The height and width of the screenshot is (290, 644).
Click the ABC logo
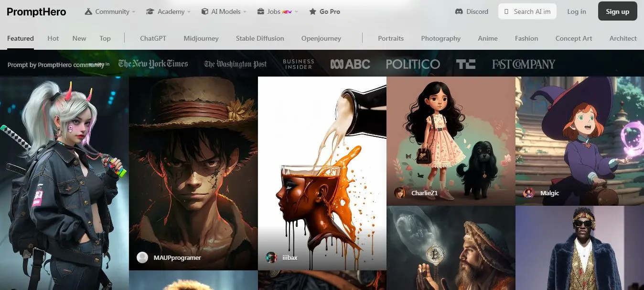(350, 64)
